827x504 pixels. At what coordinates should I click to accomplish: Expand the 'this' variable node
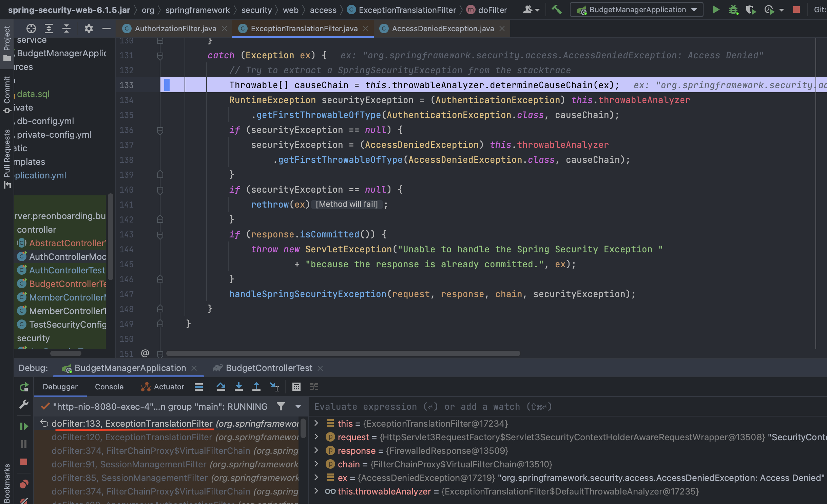(316, 423)
